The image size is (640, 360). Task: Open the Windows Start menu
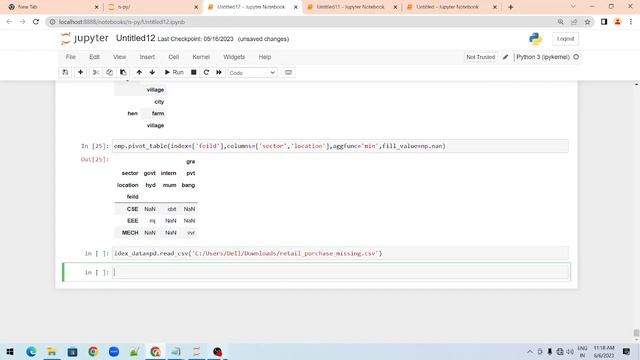pyautogui.click(x=10, y=351)
